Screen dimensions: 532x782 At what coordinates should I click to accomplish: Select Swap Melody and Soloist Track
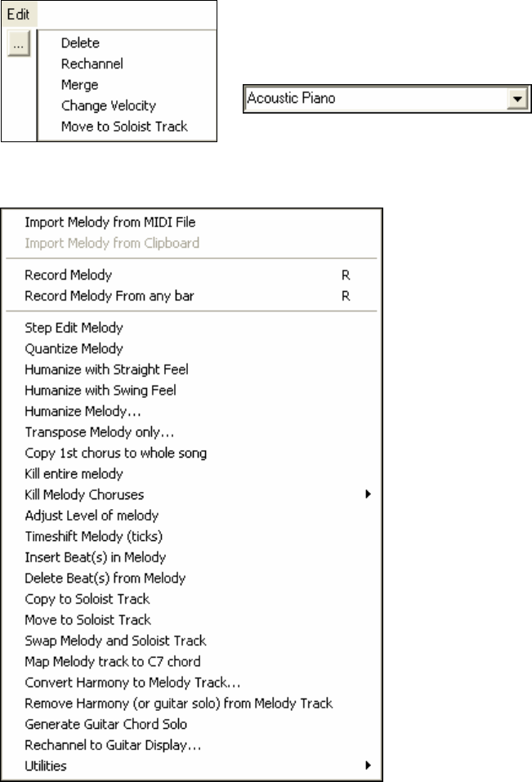click(x=115, y=640)
